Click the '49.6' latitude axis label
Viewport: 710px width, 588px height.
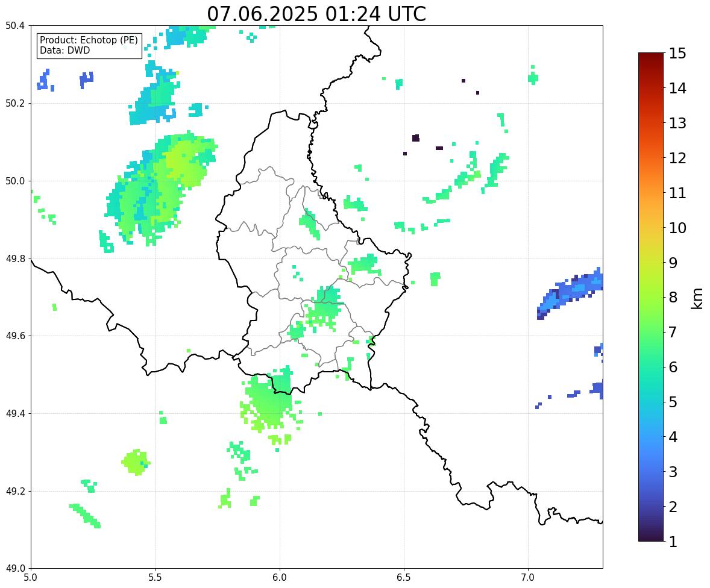click(x=14, y=336)
